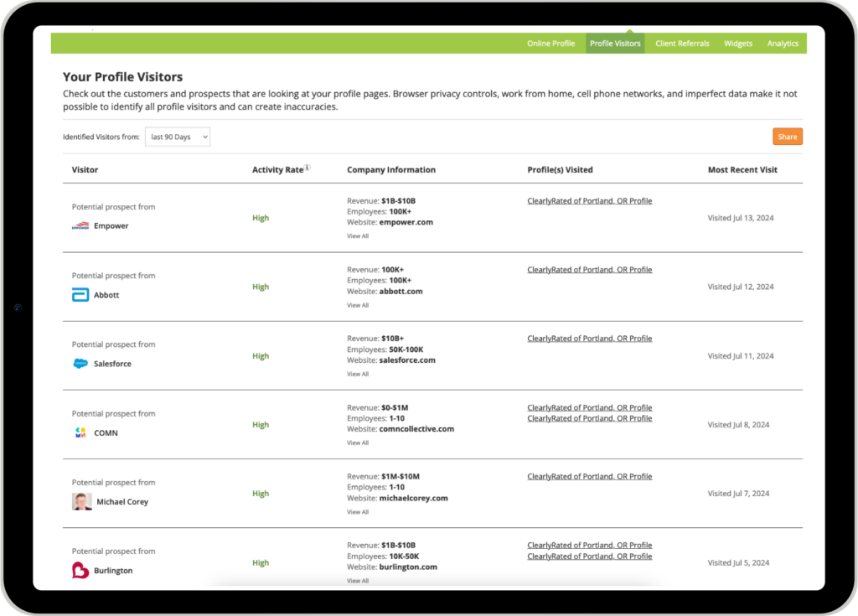Click the Salesforce employees value 50K-100K
This screenshot has height=616, width=858.
coord(406,349)
